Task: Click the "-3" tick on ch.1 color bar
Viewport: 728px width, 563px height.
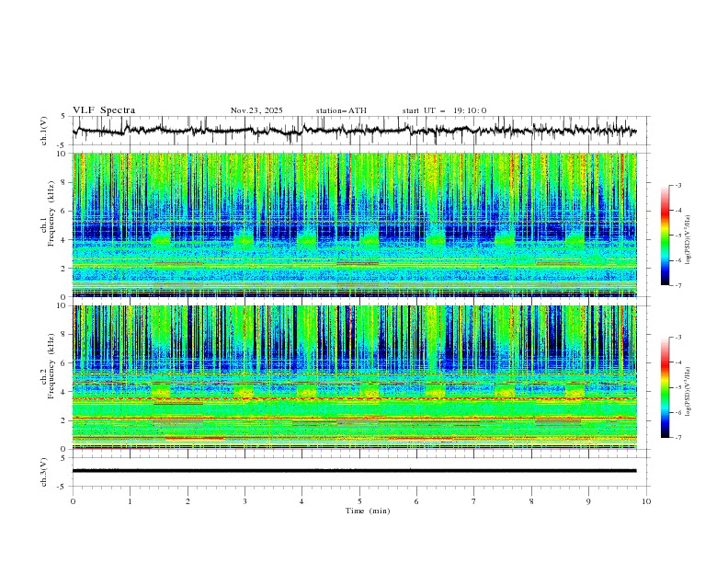Action: 678,185
